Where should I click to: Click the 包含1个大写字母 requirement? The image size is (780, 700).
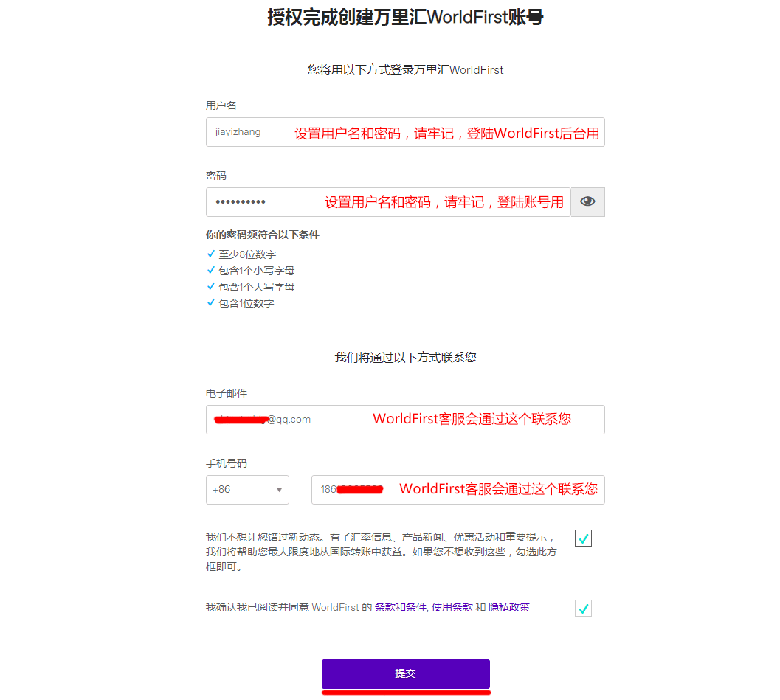point(257,287)
